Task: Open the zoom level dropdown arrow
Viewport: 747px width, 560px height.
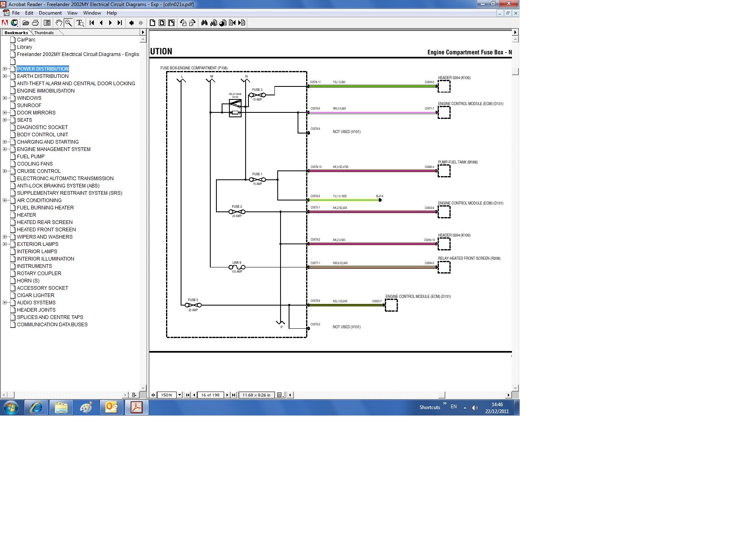Action: tap(179, 395)
